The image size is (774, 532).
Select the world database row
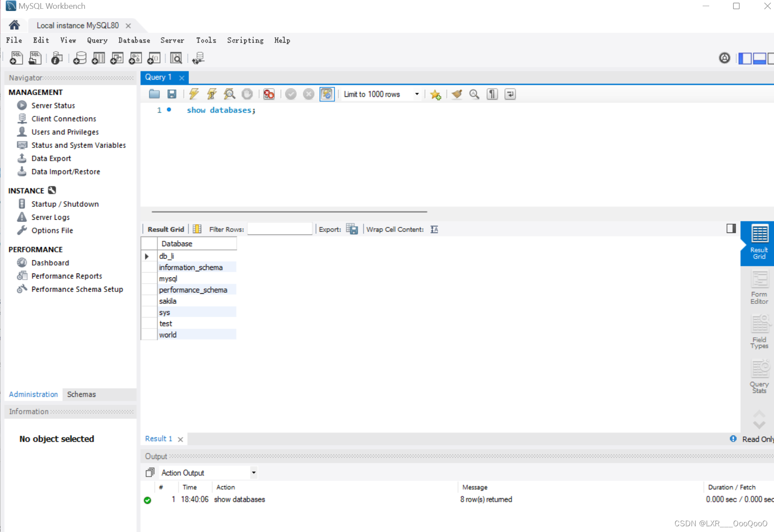[197, 335]
